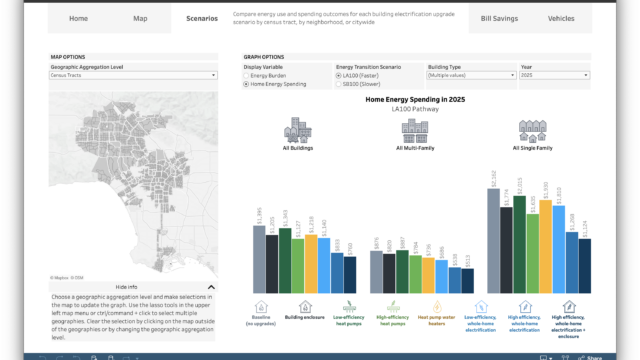The width and height of the screenshot is (640, 360).
Task: Select the $2,162 baseline Single Family bar
Action: point(493,241)
